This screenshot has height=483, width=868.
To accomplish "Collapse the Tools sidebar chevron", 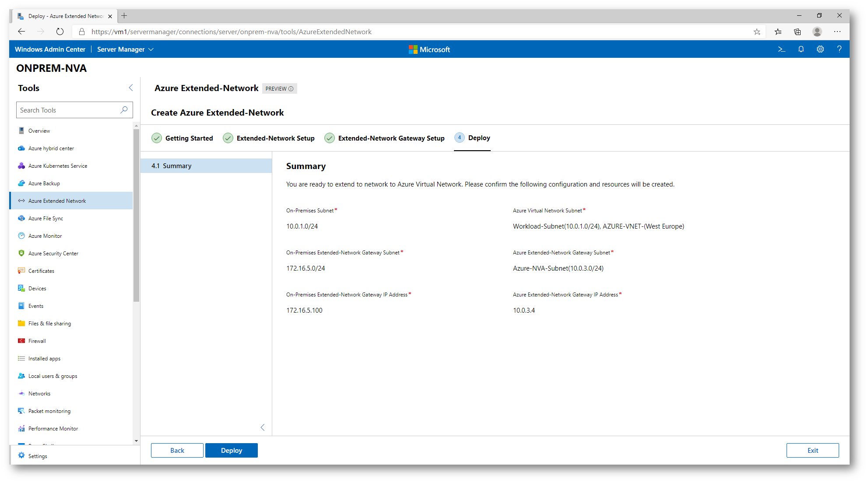I will [x=131, y=88].
